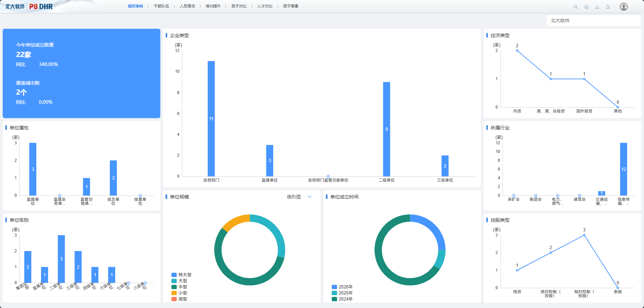The width and height of the screenshot is (644, 308).
Task: Switch to 干部队伍 tab
Action: point(161,6)
